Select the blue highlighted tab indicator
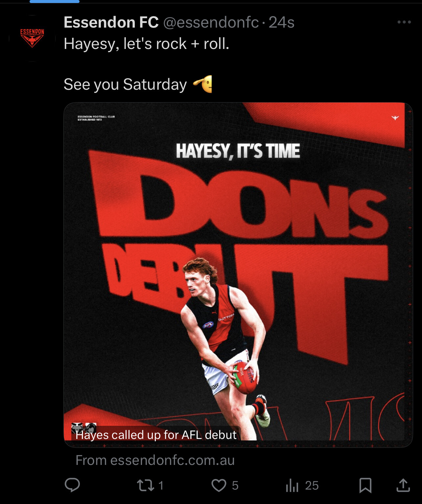Viewport: 422px width, 504px height. (55, 1)
